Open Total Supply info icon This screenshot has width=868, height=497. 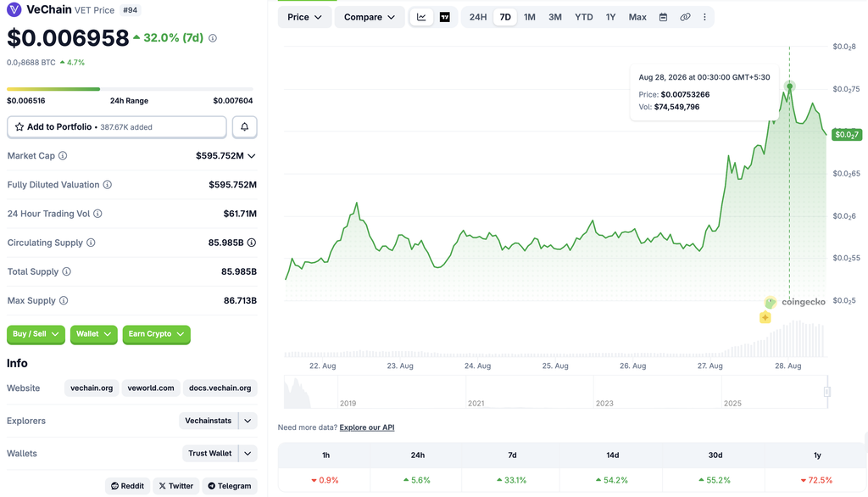tap(66, 271)
